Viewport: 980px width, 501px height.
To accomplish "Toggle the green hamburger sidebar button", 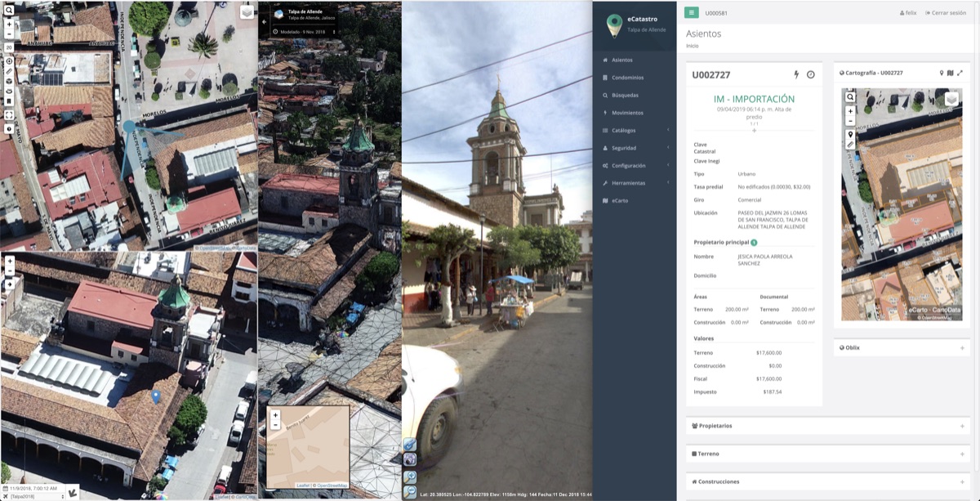I will [x=692, y=13].
